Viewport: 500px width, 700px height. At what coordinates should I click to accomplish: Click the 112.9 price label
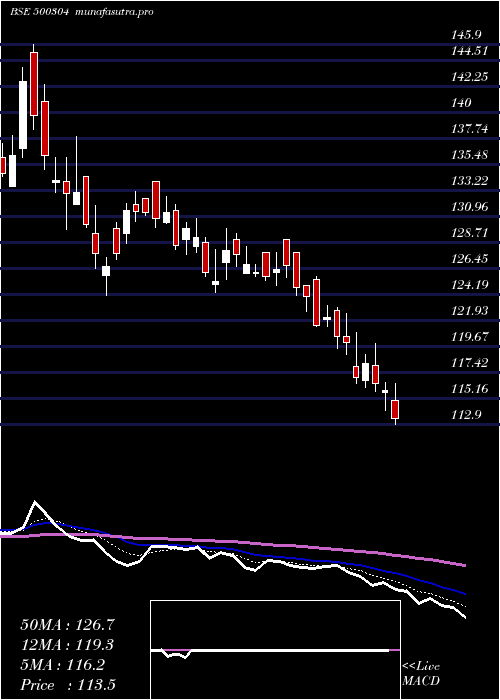click(x=466, y=415)
